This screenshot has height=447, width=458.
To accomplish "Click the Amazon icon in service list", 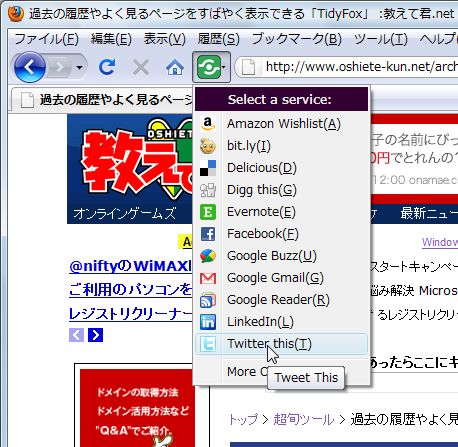I will click(x=208, y=124).
